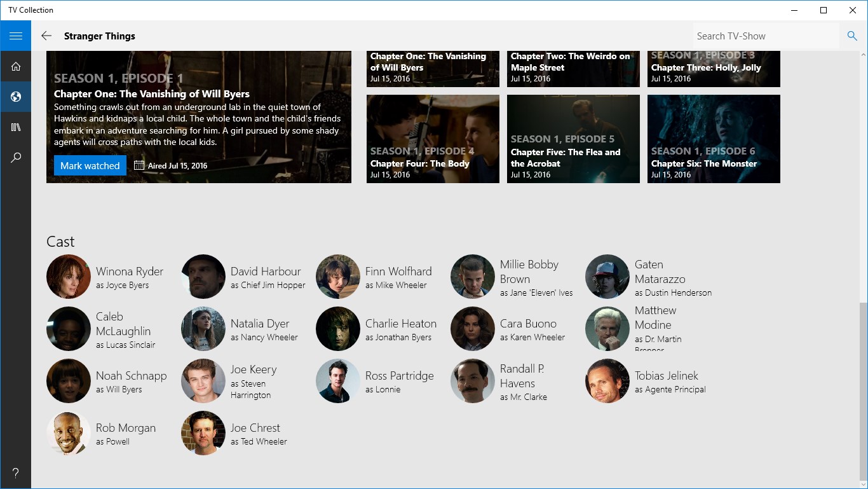Click the role 'as Agente Principal'
The width and height of the screenshot is (868, 489).
[x=670, y=390]
